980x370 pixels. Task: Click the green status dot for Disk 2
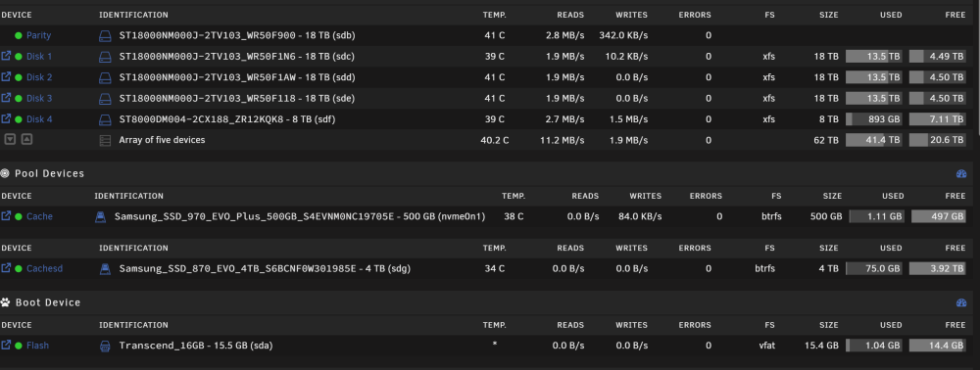[18, 77]
